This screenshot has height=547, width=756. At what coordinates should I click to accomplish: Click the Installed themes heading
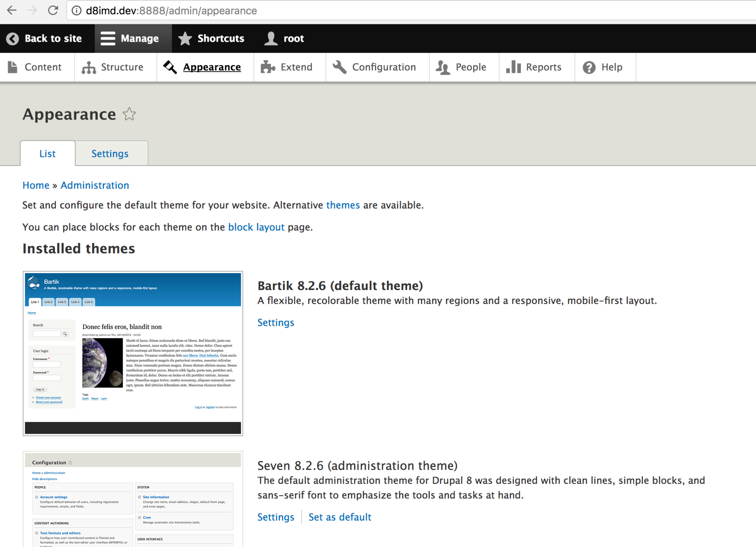pos(79,248)
